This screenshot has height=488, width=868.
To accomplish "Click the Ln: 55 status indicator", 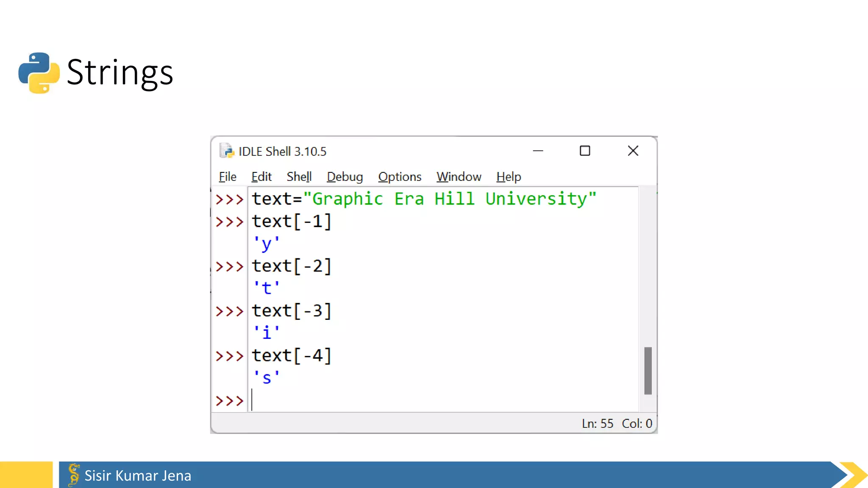I will [597, 423].
